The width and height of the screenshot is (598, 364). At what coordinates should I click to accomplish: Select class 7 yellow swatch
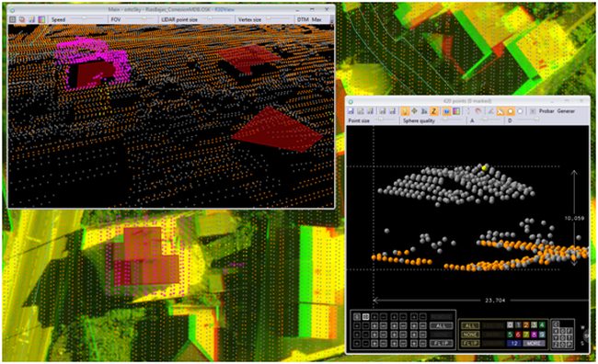click(526, 335)
